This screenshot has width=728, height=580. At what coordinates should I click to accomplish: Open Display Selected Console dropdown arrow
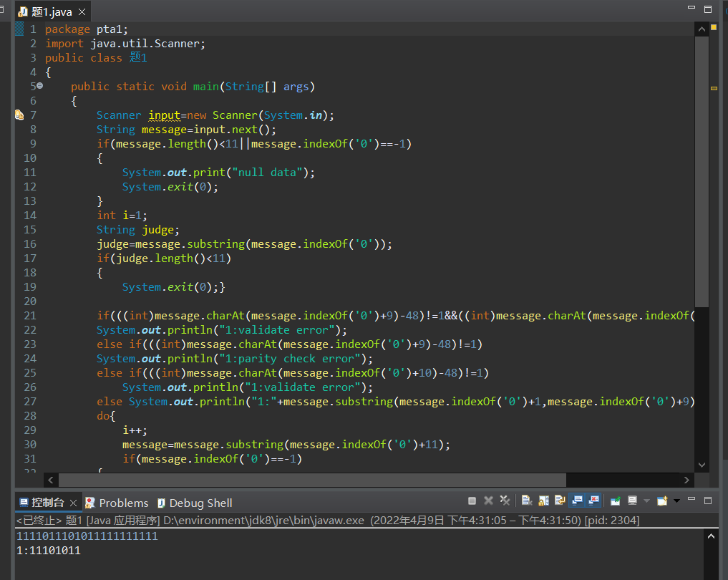(646, 501)
